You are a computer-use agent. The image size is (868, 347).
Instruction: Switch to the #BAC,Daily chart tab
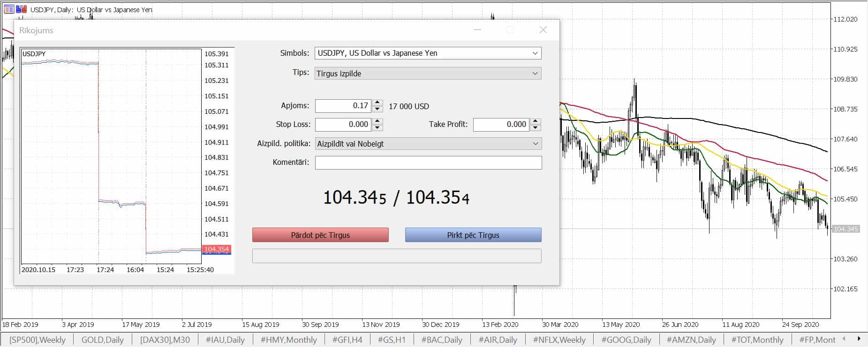(442, 340)
